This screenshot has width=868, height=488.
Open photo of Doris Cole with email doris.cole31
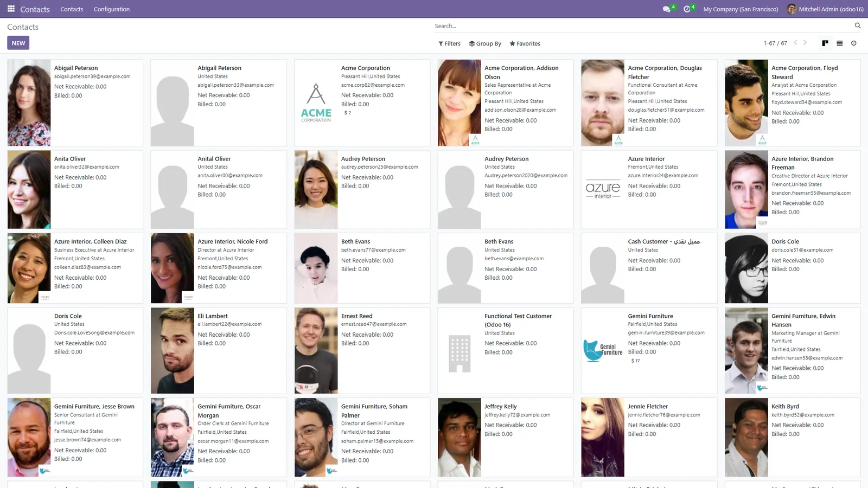pyautogui.click(x=746, y=268)
